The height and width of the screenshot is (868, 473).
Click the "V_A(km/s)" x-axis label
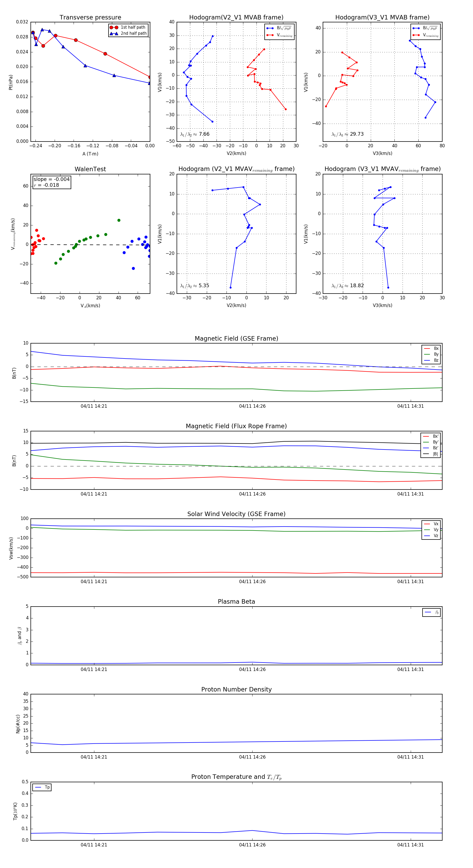click(90, 306)
